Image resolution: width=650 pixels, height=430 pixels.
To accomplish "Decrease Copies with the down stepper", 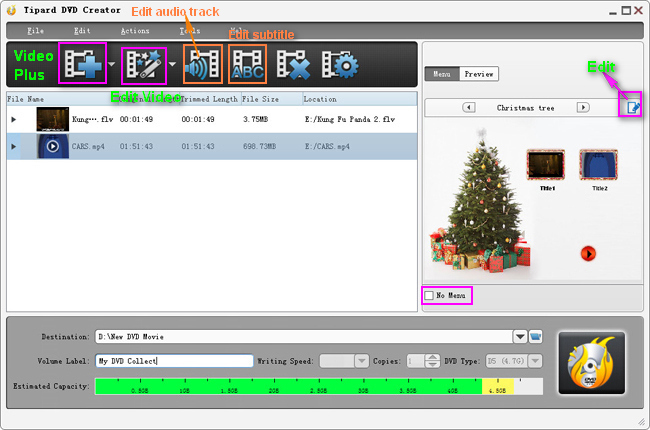I will pyautogui.click(x=432, y=364).
